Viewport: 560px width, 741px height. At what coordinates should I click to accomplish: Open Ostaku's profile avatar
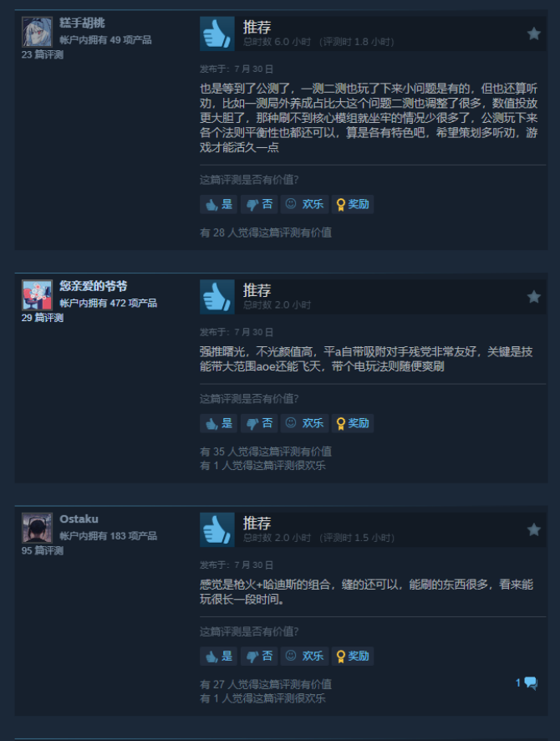click(x=37, y=528)
